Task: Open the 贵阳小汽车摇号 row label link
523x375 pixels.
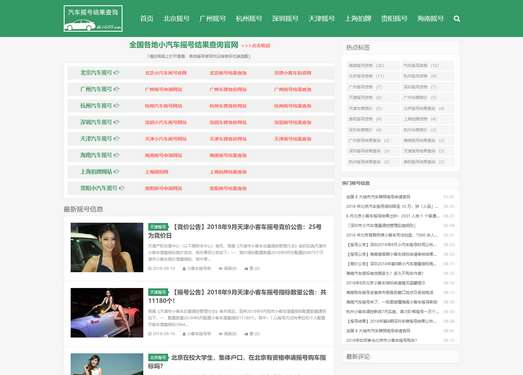Action: [x=99, y=188]
